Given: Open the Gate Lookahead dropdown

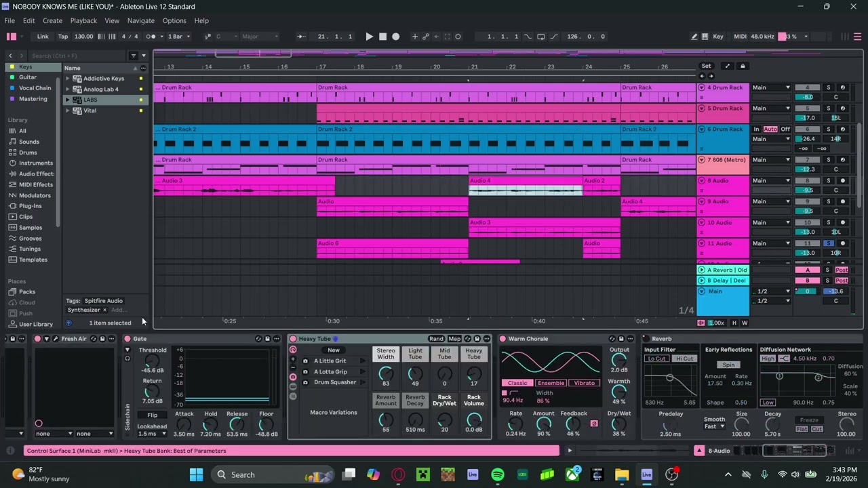Looking at the screenshot, I should [152, 434].
